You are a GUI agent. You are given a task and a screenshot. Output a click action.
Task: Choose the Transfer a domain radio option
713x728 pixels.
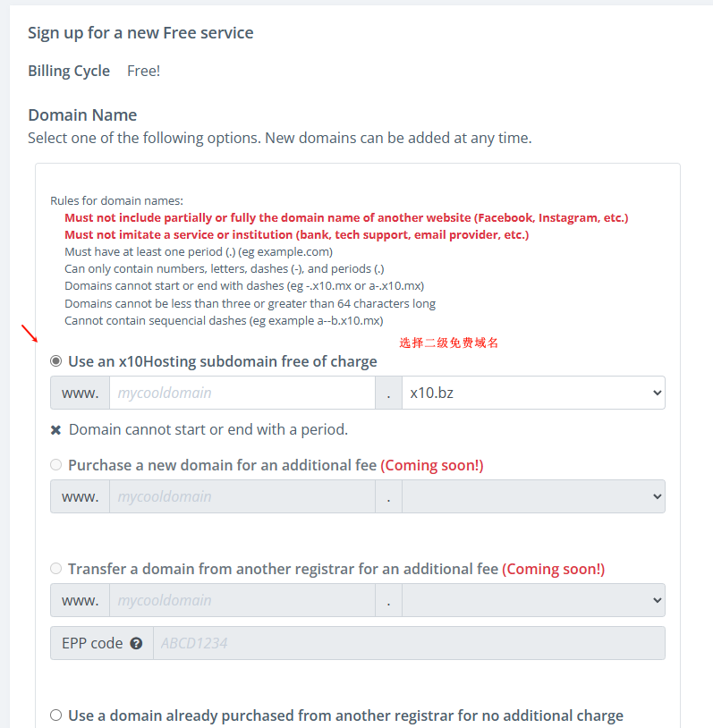click(x=56, y=569)
